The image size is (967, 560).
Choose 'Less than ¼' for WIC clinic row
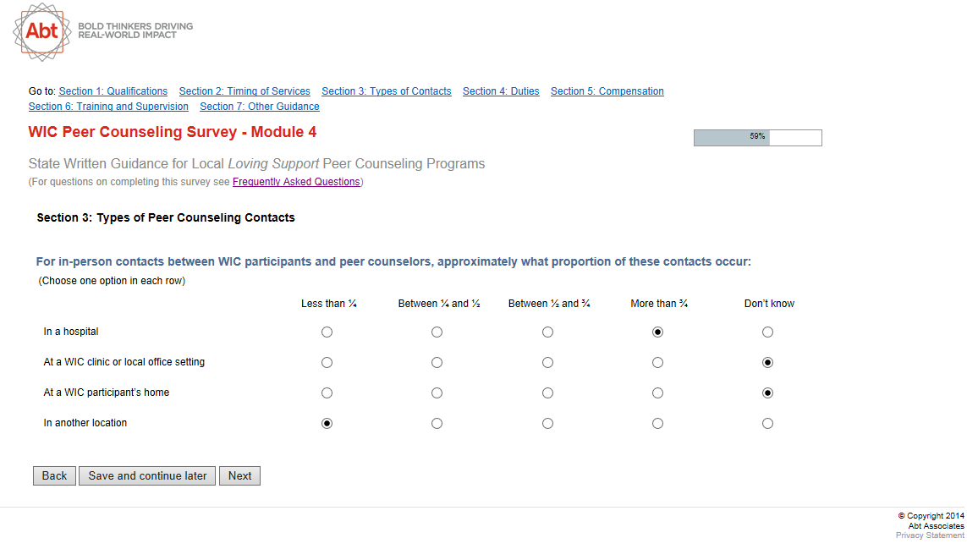tap(327, 363)
